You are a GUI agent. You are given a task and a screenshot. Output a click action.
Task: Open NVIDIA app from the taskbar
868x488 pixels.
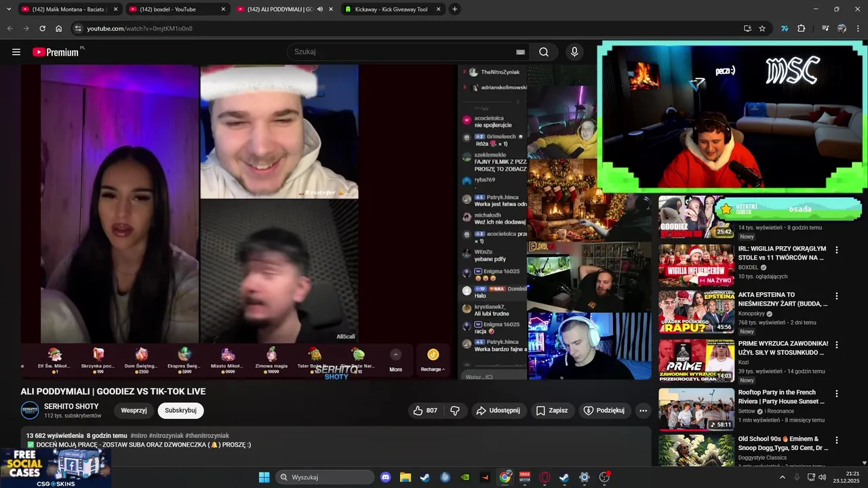[x=465, y=477]
